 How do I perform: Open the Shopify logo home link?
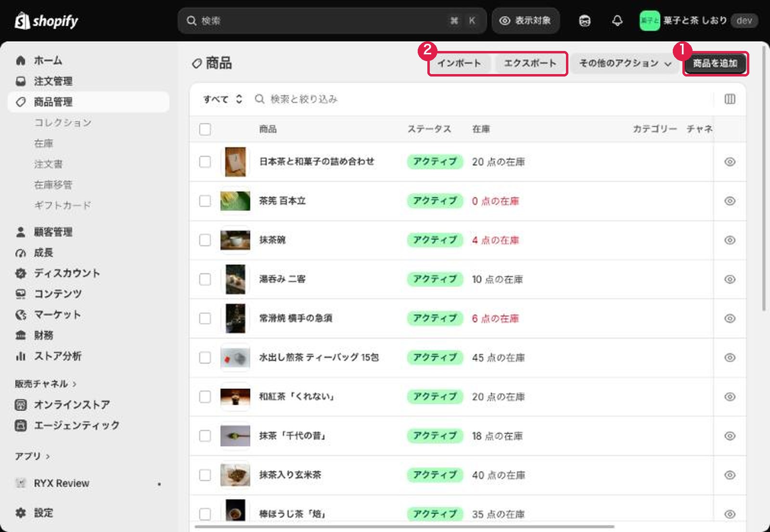tap(46, 21)
